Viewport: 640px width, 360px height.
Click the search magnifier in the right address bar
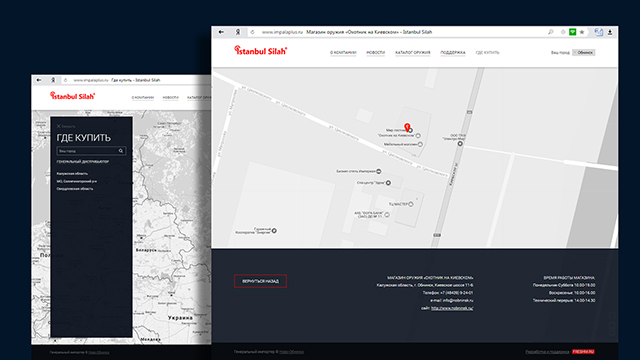pyautogui.click(x=551, y=32)
